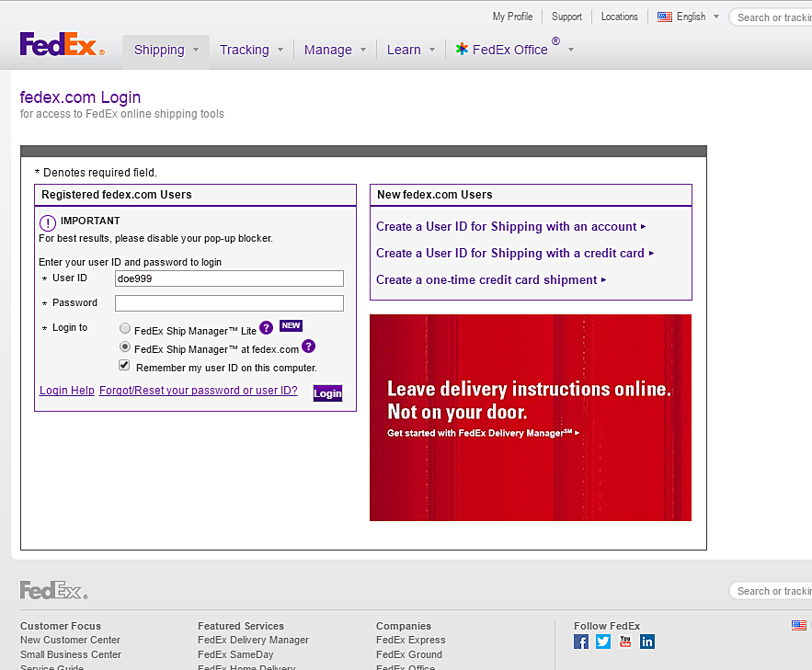Click the top search or tracking box
The image size is (812, 670).
(x=771, y=17)
